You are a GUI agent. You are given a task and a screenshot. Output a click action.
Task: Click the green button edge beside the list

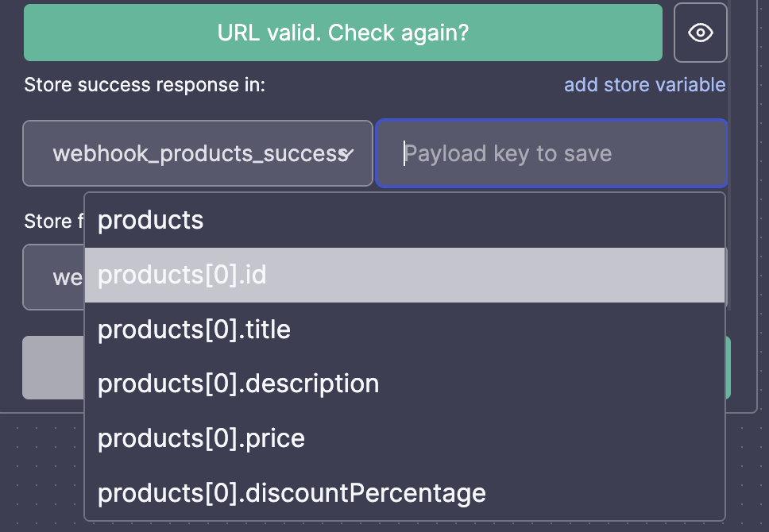(728, 368)
